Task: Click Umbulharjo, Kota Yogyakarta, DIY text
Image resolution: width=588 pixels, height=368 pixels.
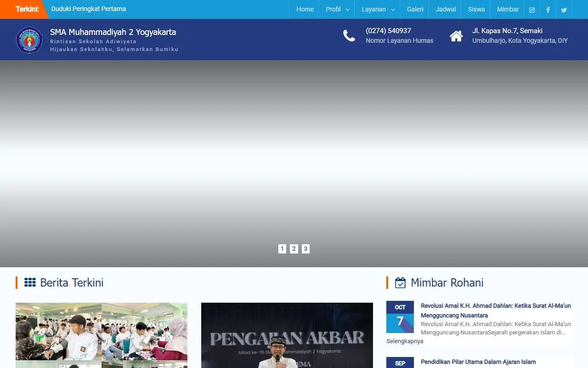Action: coord(520,40)
